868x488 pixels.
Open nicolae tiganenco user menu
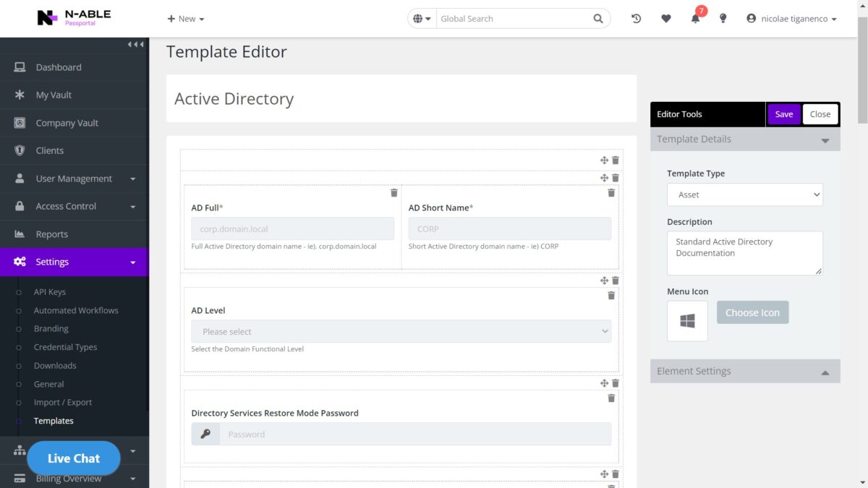pos(791,19)
